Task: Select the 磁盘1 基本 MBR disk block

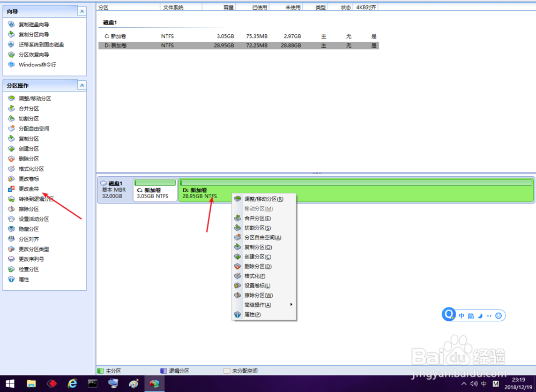Action: pyautogui.click(x=115, y=190)
